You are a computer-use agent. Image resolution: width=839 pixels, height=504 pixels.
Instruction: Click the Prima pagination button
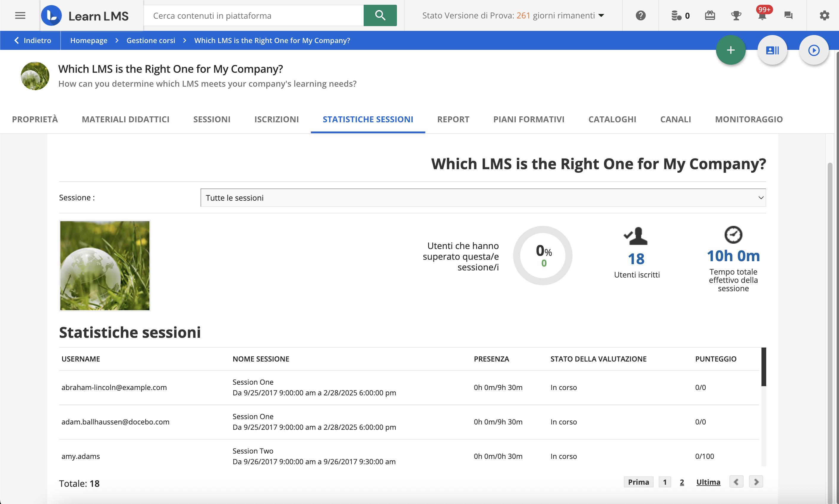(x=638, y=482)
